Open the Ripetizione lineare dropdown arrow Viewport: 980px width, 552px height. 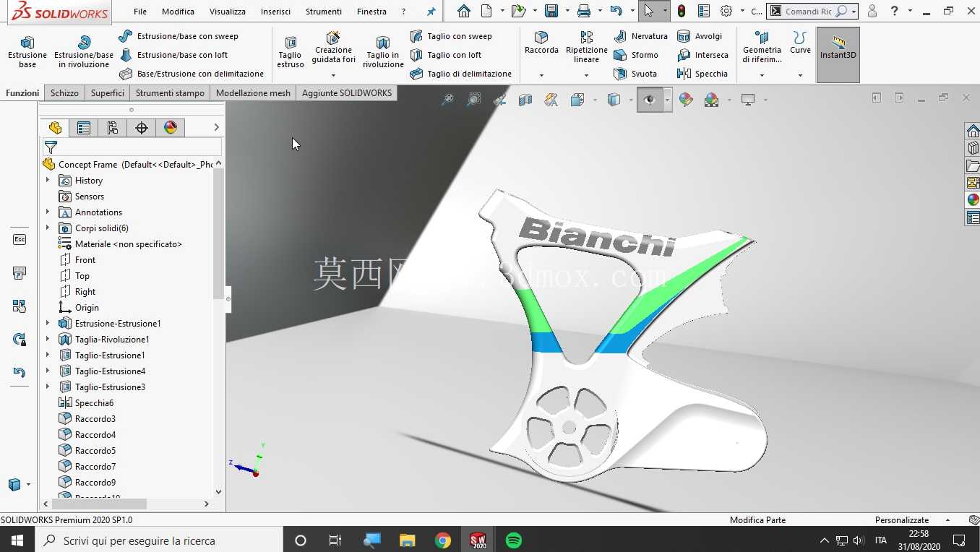point(586,75)
